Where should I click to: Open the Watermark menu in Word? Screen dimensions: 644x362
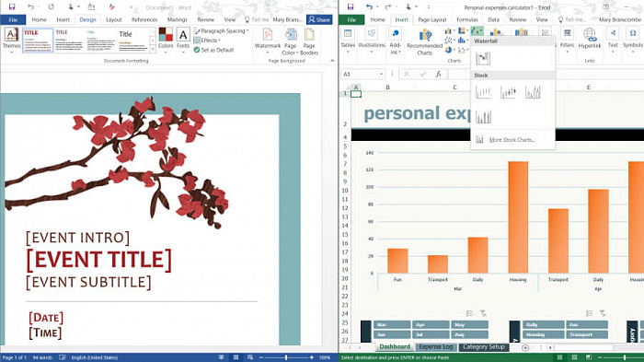(x=268, y=41)
